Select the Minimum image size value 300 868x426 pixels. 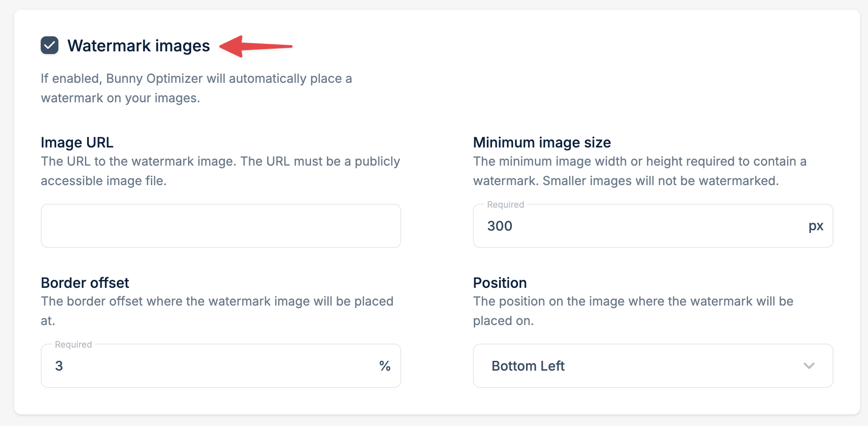coord(499,226)
